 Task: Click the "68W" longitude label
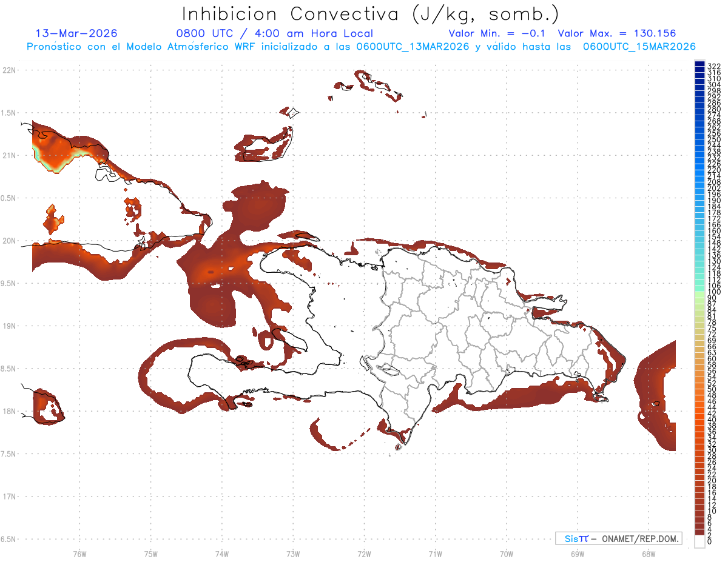coord(648,554)
